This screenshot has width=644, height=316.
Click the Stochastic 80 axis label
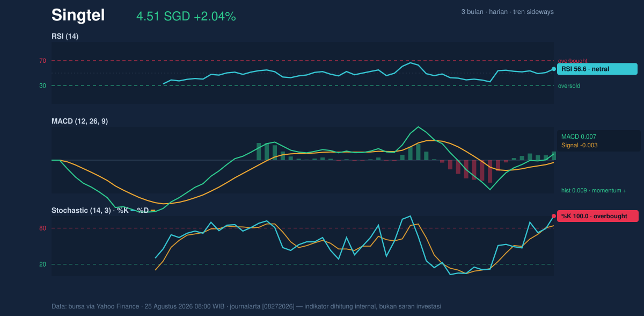[42, 228]
